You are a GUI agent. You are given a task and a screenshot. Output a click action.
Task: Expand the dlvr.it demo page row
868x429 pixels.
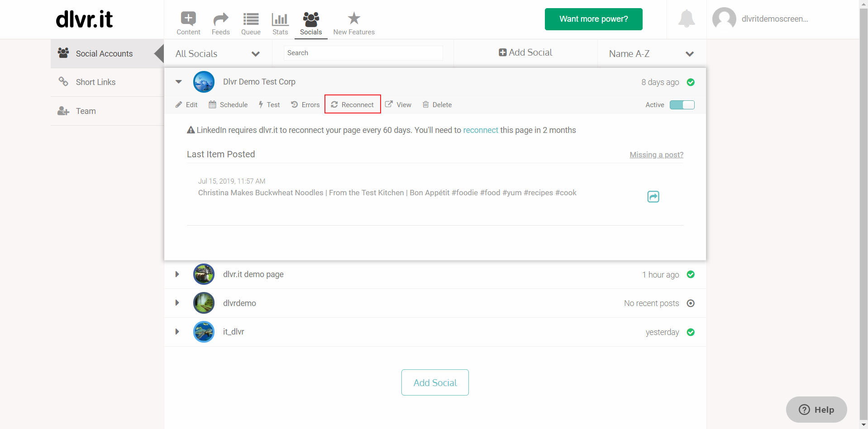click(x=177, y=274)
